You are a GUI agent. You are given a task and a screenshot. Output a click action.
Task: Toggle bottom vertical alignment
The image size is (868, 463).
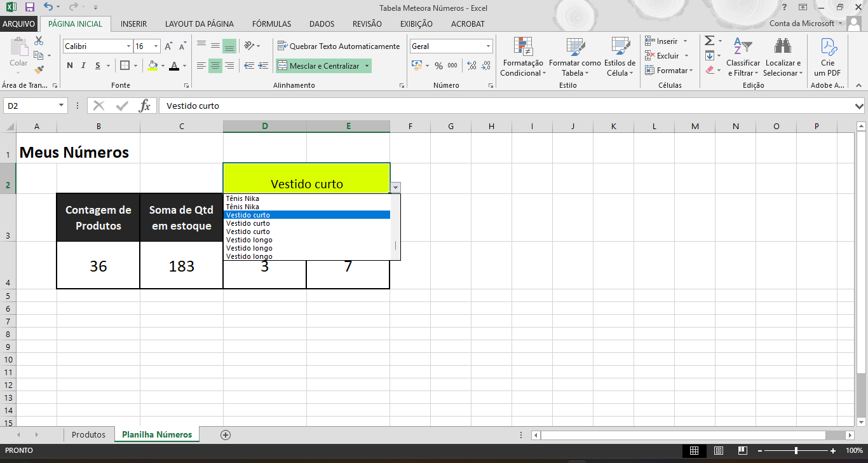point(229,46)
